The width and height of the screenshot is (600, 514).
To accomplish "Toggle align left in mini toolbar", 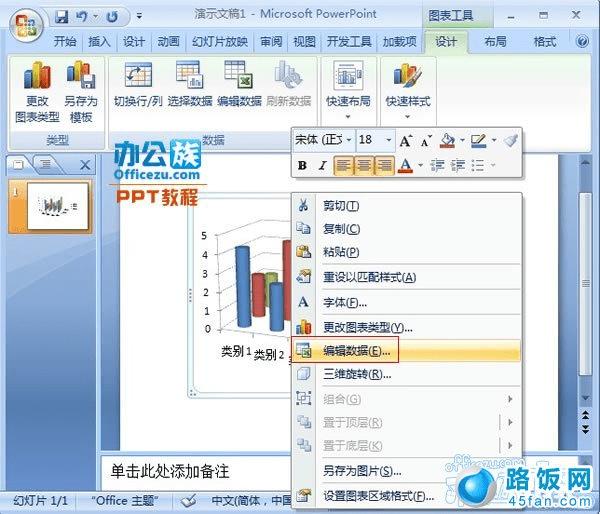I will click(344, 166).
